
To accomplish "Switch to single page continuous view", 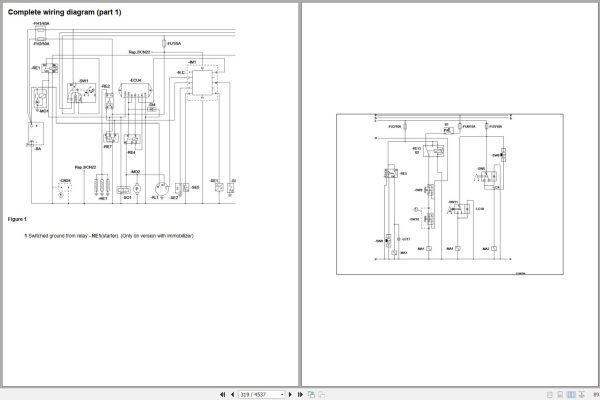I will 560,394.
